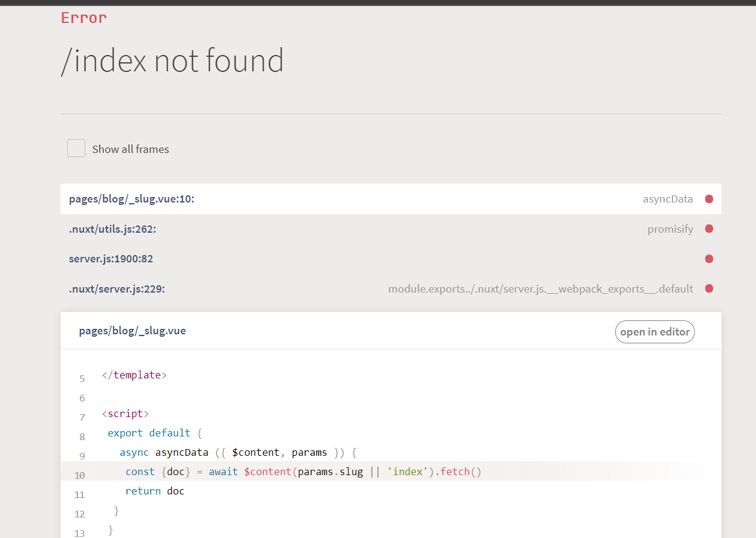Click the open in editor button
The height and width of the screenshot is (538, 756).
[655, 332]
